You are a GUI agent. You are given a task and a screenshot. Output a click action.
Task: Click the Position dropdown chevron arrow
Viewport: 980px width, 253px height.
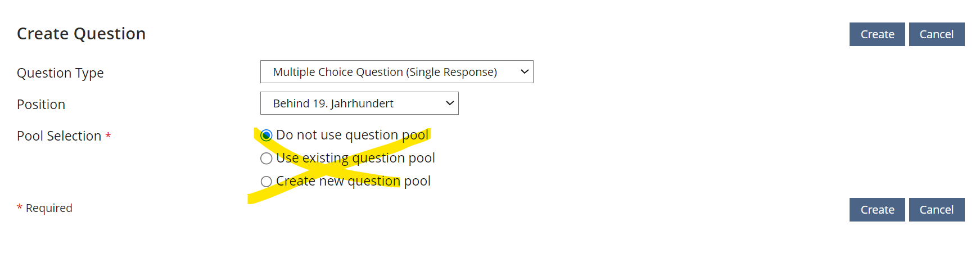pos(449,103)
